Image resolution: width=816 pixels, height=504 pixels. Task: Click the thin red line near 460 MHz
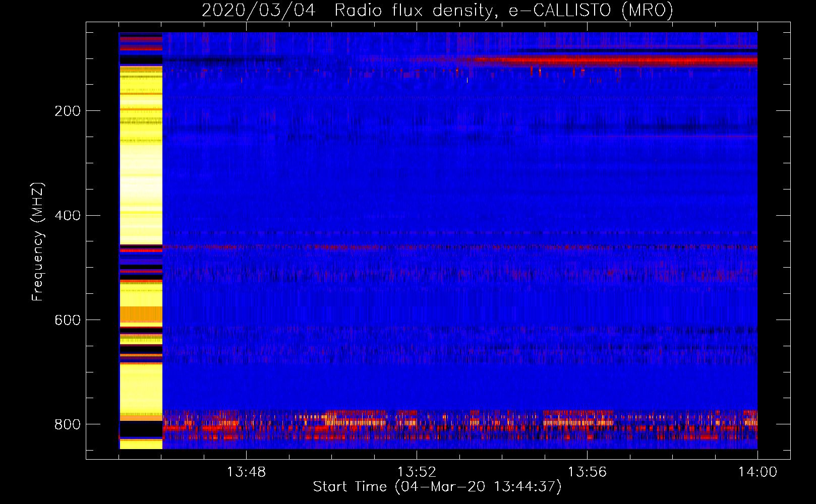[460, 247]
